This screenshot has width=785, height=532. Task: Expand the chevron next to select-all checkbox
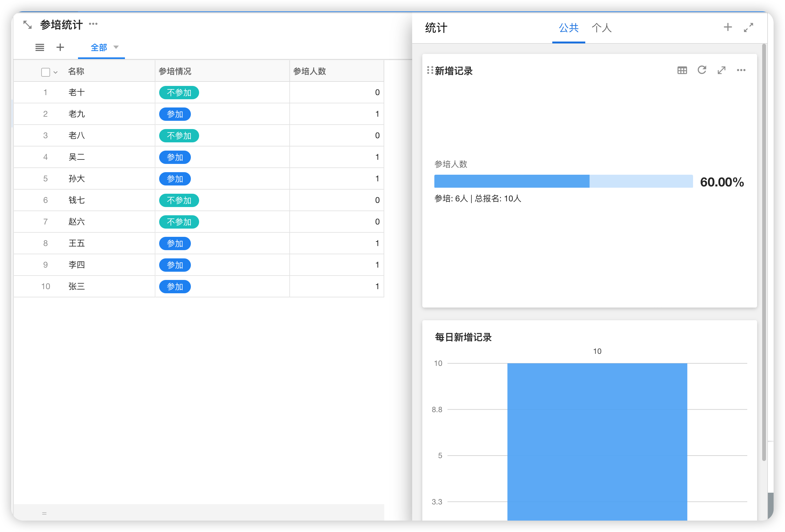55,72
